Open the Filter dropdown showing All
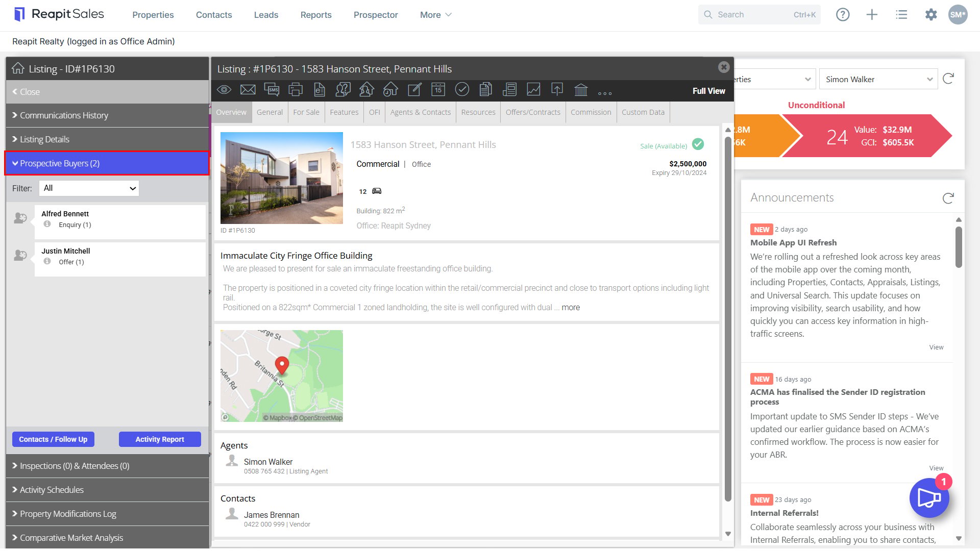Image resolution: width=980 pixels, height=551 pixels. pos(89,188)
